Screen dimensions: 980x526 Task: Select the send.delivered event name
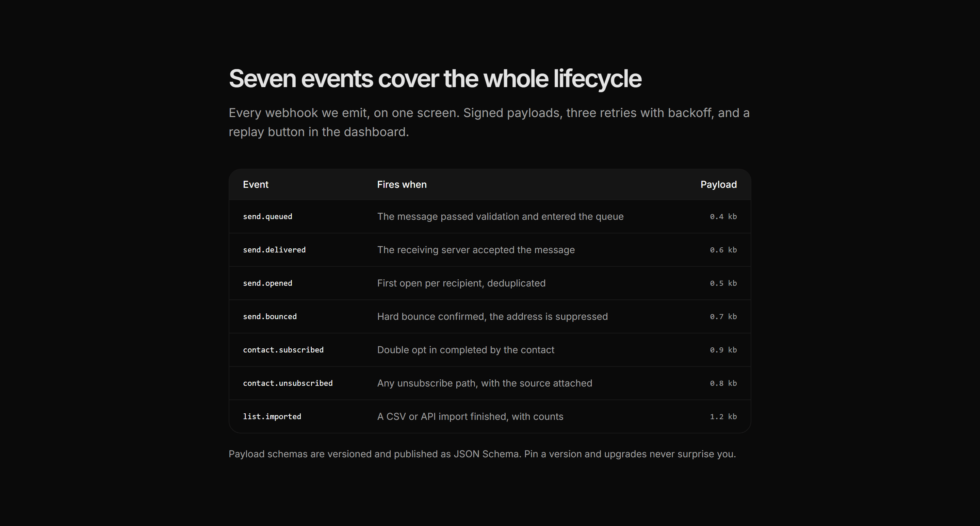pos(274,250)
